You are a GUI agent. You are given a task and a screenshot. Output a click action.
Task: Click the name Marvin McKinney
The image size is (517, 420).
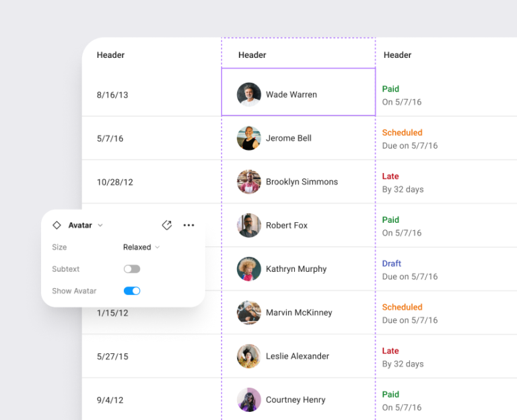click(299, 312)
